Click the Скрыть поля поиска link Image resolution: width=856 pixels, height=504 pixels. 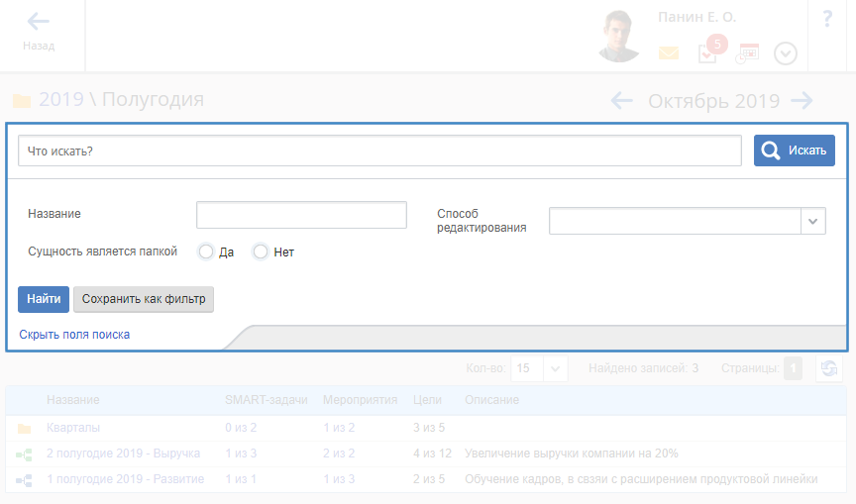click(74, 335)
